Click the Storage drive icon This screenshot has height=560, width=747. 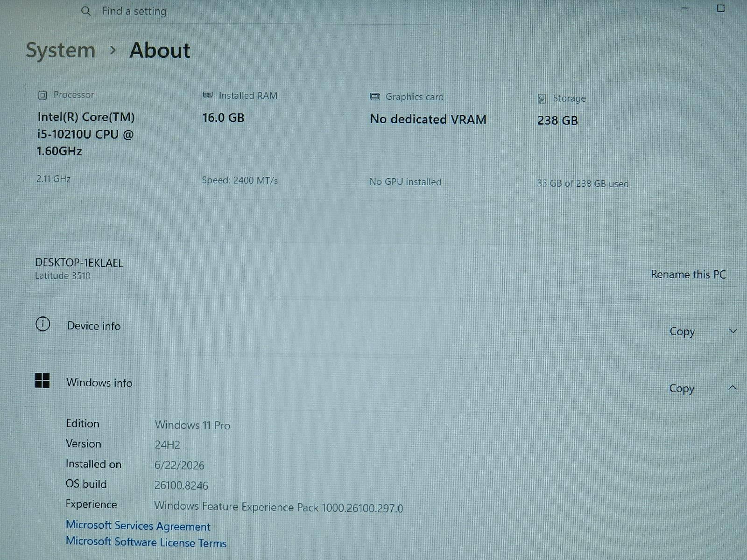[x=542, y=98]
